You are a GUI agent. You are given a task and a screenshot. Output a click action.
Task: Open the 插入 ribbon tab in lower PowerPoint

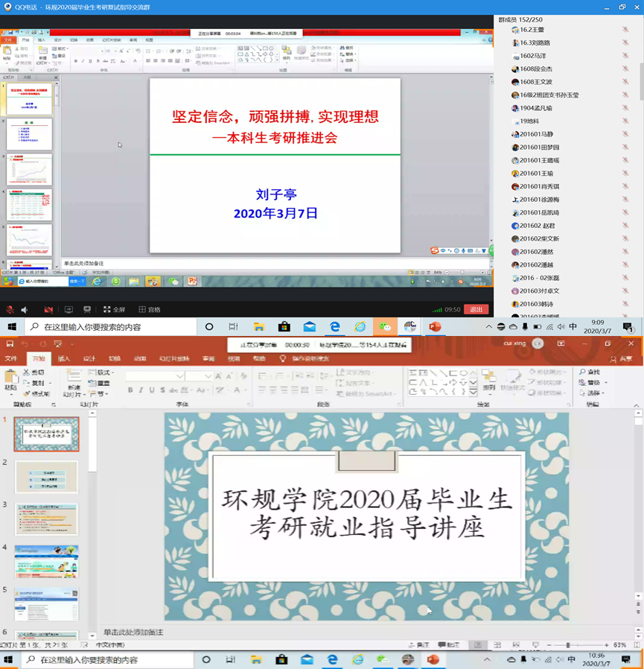click(x=64, y=358)
